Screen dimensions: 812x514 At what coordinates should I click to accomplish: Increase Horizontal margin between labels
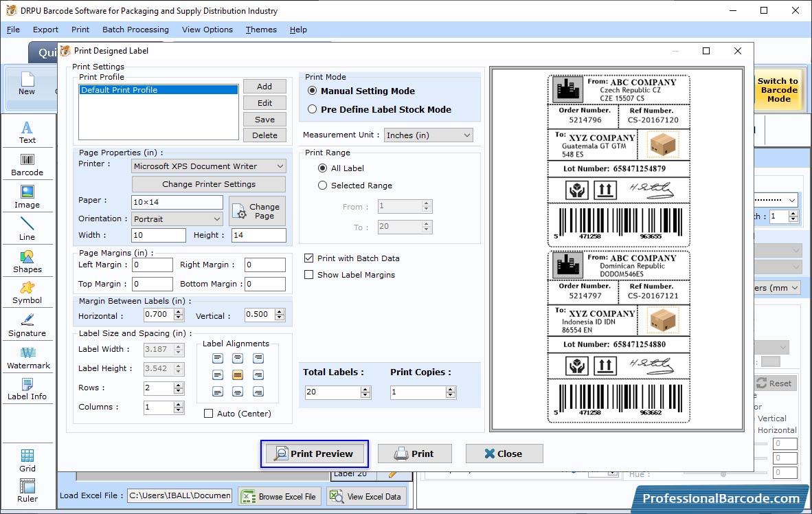179,311
